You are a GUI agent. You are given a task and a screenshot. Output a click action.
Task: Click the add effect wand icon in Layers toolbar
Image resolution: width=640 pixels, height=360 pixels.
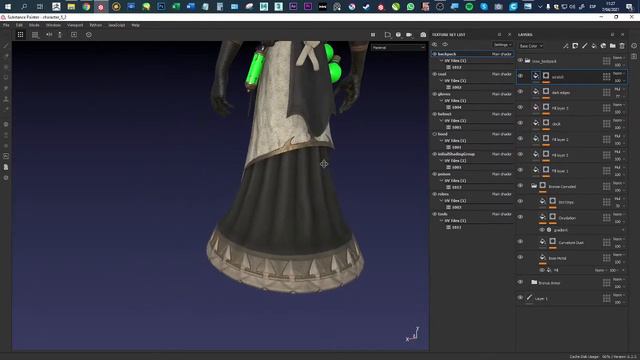point(566,46)
